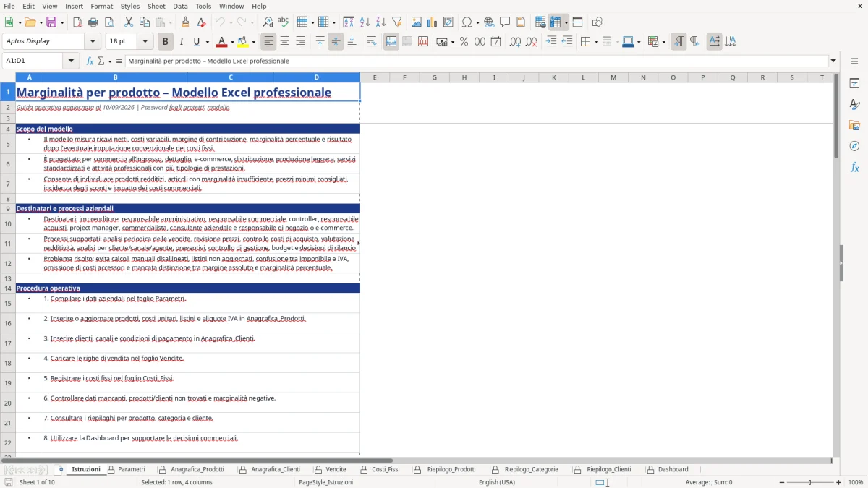Open the font color dropdown arrow
Viewport: 868px width, 488px height.
point(231,42)
